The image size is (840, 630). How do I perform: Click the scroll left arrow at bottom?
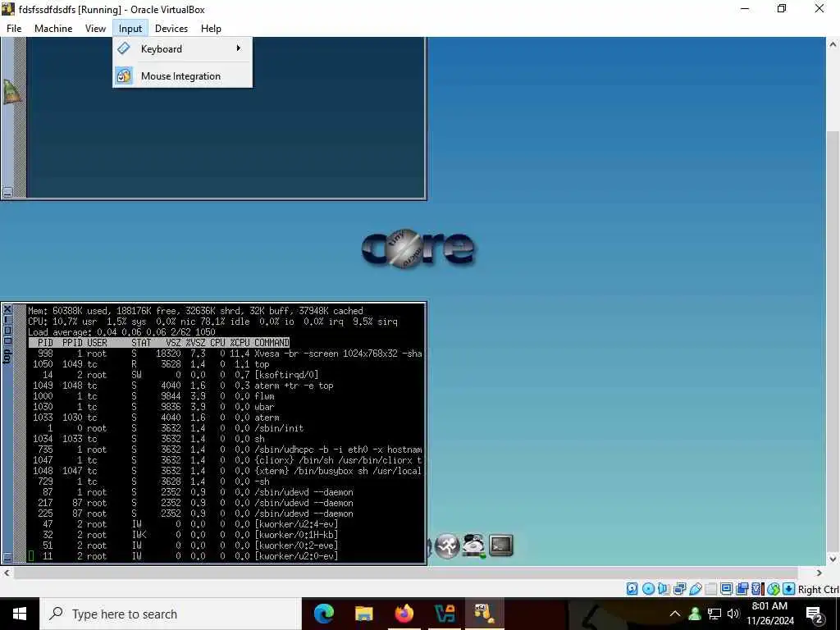7,573
